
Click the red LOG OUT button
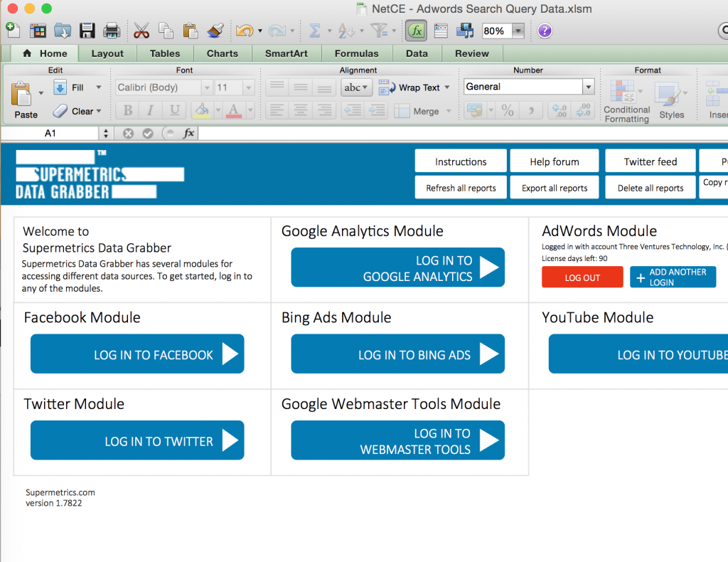[582, 277]
